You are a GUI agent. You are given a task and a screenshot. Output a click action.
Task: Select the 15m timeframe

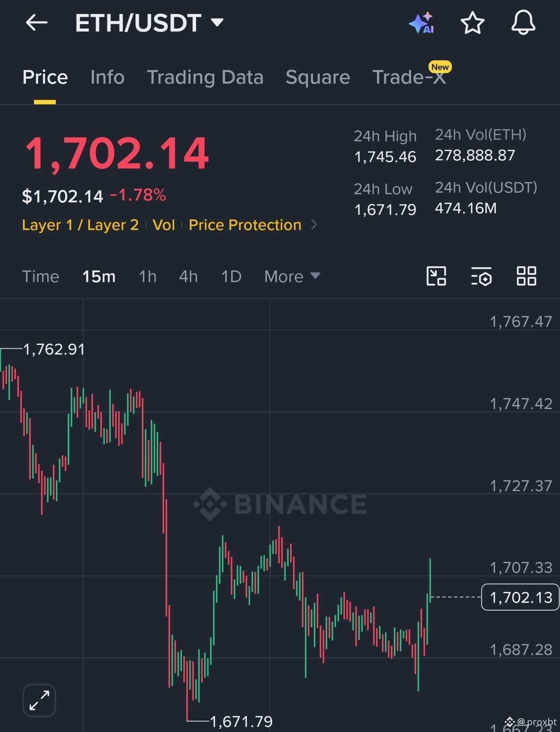click(x=99, y=277)
